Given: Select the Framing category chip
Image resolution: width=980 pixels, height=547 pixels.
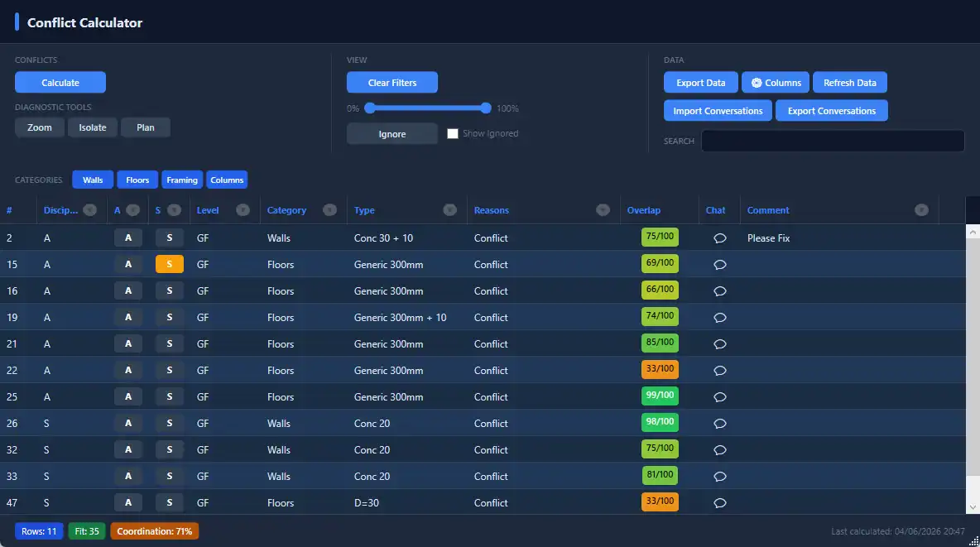Looking at the screenshot, I should pyautogui.click(x=182, y=180).
